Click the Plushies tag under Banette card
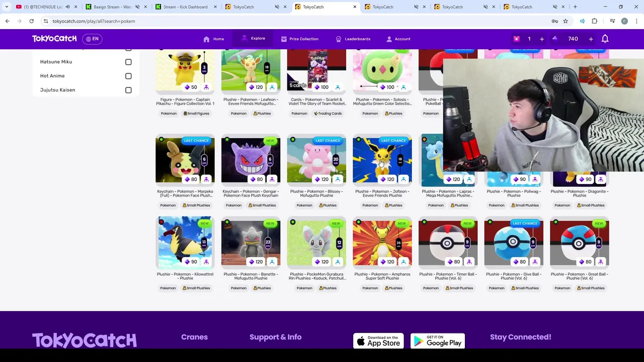The width and height of the screenshot is (644, 362). [262, 288]
